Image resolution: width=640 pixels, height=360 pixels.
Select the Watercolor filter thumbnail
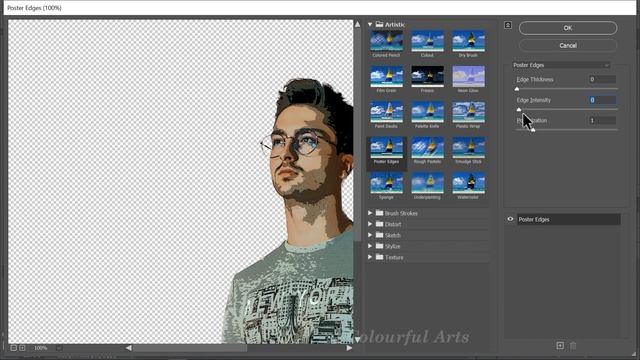click(469, 183)
